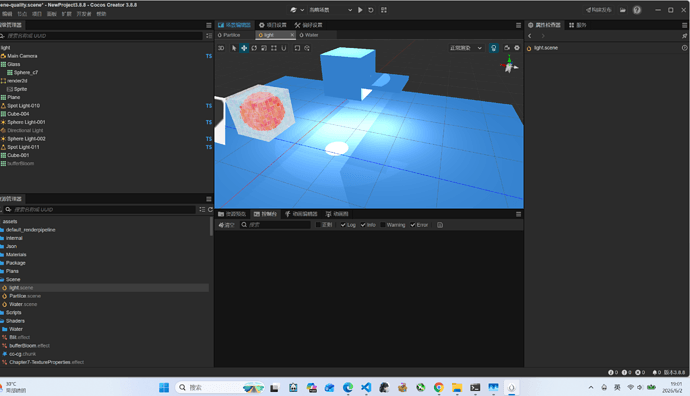The image size is (690, 396).
Task: Click the build and publish button
Action: (598, 10)
